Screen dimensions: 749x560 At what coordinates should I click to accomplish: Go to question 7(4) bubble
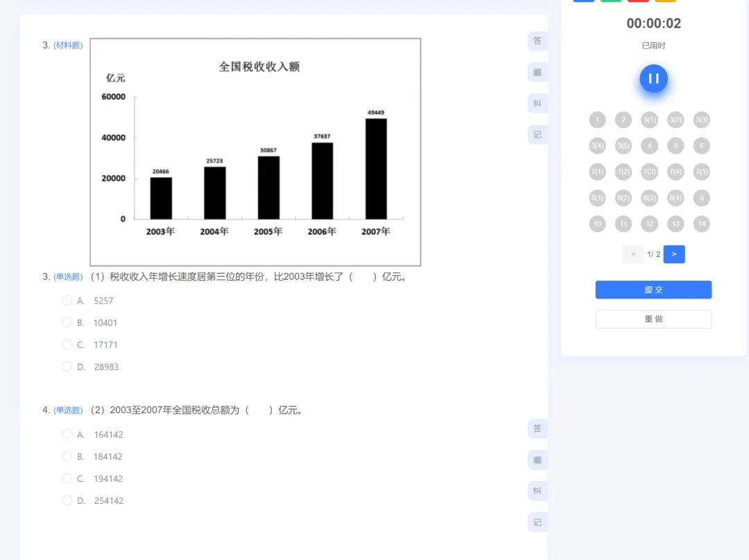point(675,172)
